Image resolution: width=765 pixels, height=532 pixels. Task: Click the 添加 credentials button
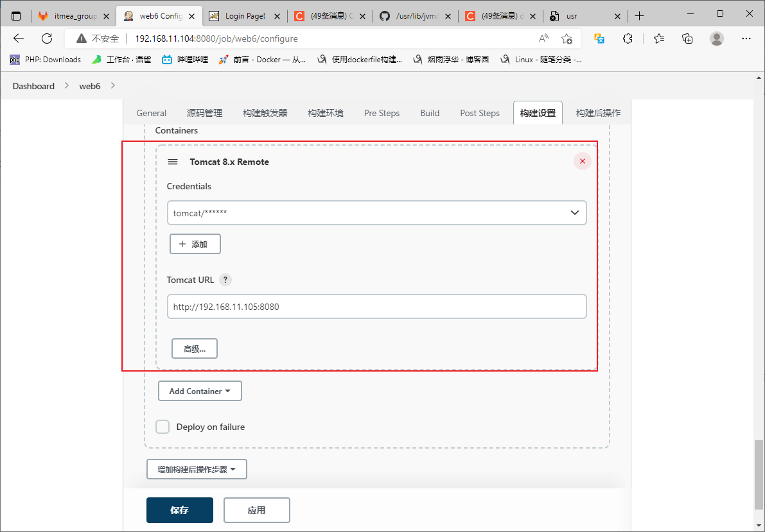tap(195, 244)
